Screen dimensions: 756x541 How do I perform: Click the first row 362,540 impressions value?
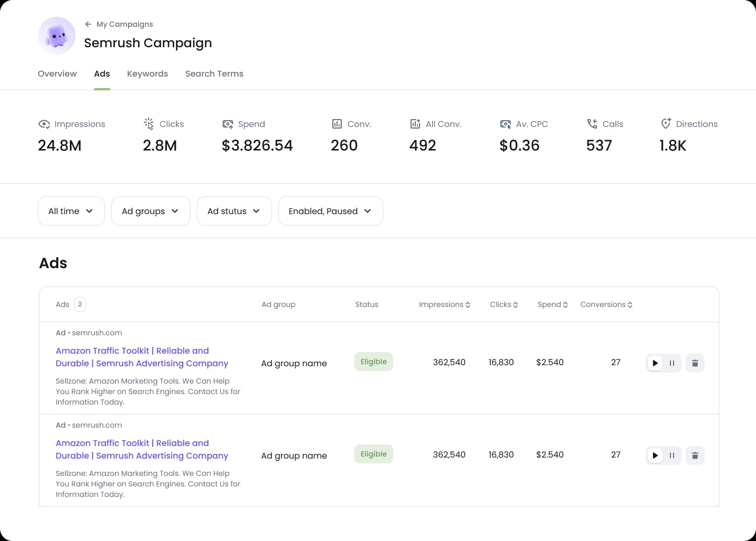pyautogui.click(x=449, y=362)
